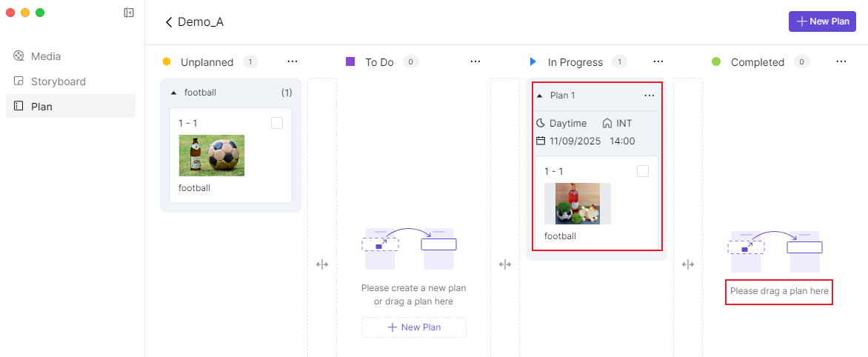Screen dimensions: 868x357
Task: Open the To Do column more options
Action: [475, 61]
